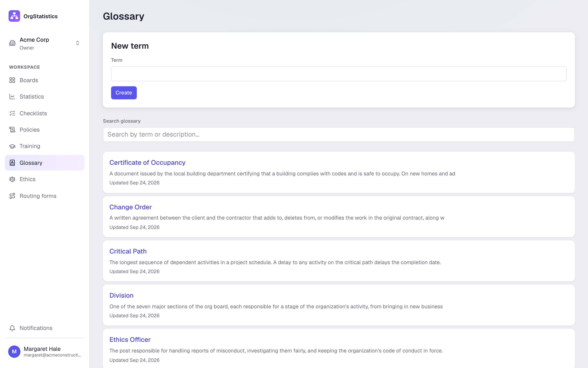The width and height of the screenshot is (588, 368).
Task: Click the Checklists list icon
Action: click(12, 113)
